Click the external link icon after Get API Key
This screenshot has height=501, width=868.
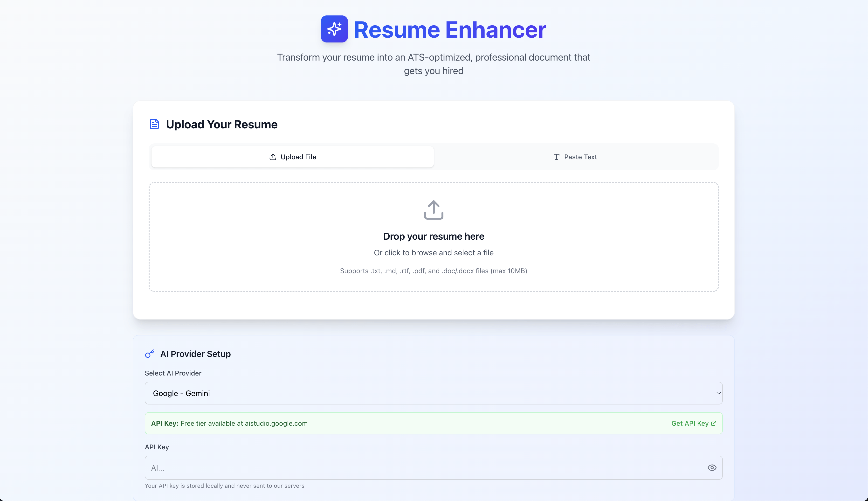click(x=714, y=423)
